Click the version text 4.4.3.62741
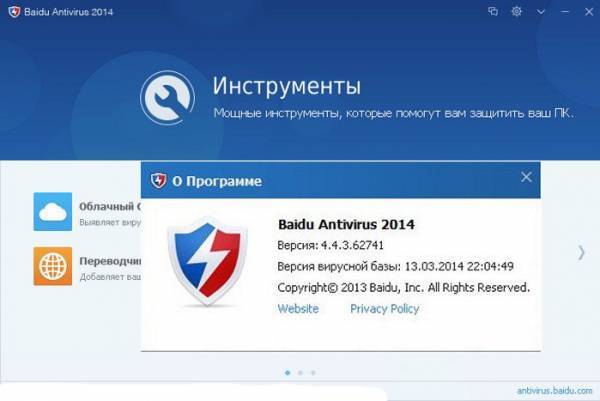The width and height of the screenshot is (600, 401). tap(352, 245)
